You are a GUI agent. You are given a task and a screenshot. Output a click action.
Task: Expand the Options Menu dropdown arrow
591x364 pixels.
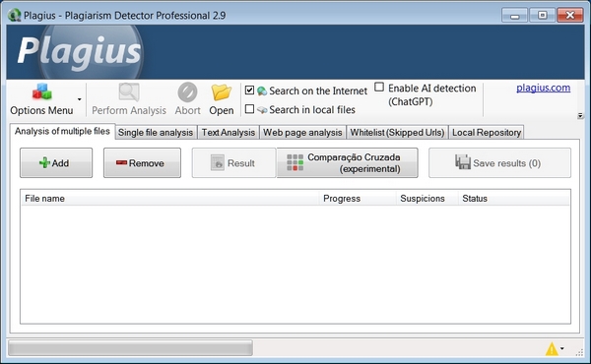coord(80,99)
